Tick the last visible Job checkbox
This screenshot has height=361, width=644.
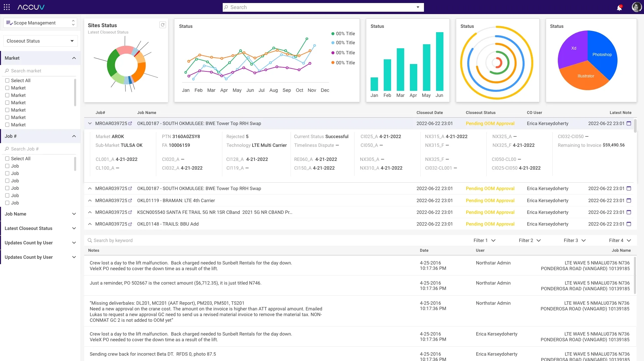point(7,203)
